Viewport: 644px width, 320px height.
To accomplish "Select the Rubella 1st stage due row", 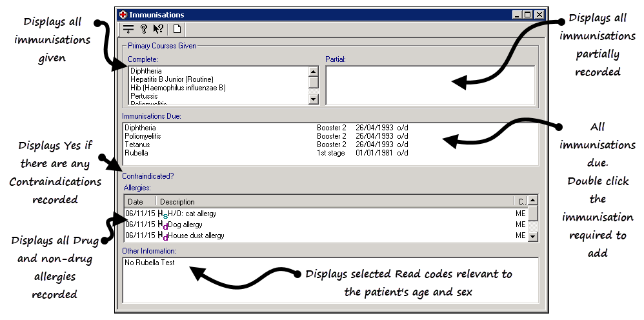I will coord(265,153).
